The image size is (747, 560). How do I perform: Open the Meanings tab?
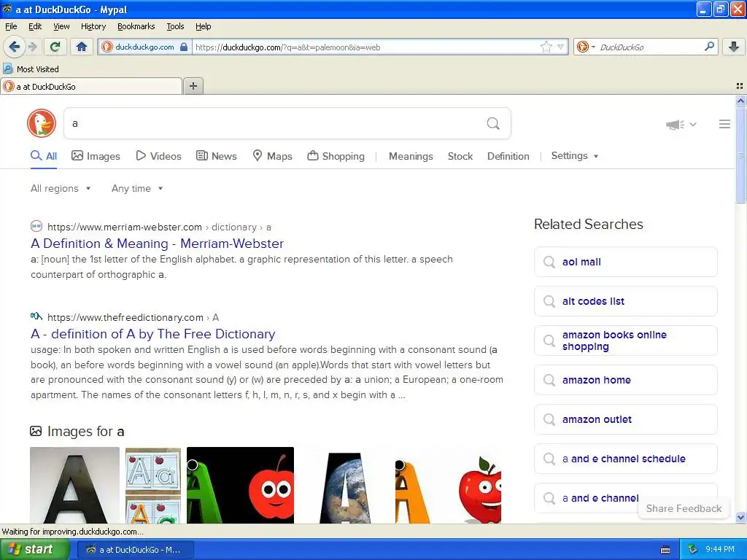(411, 156)
